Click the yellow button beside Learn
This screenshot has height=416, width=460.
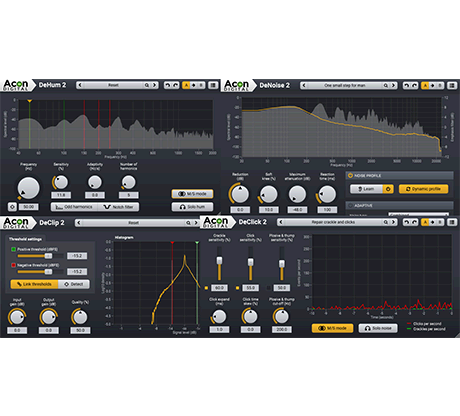tap(388, 189)
